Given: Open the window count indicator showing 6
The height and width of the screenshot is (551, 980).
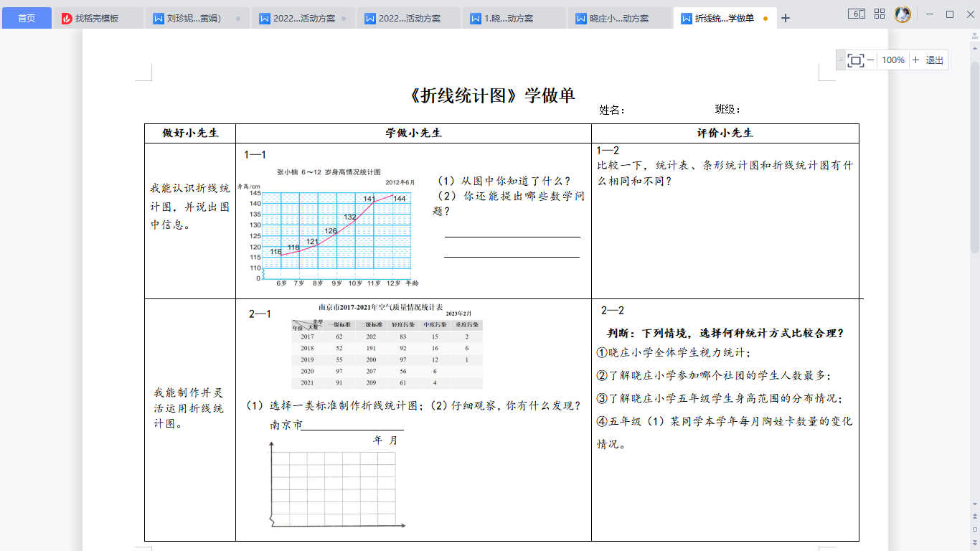Looking at the screenshot, I should click(856, 14).
